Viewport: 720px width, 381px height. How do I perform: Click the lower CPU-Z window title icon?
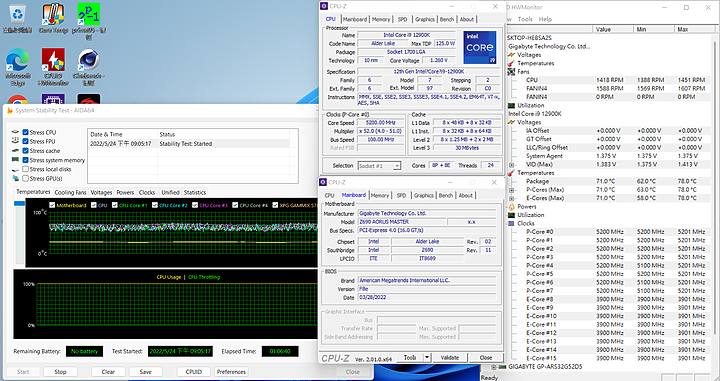(323, 182)
